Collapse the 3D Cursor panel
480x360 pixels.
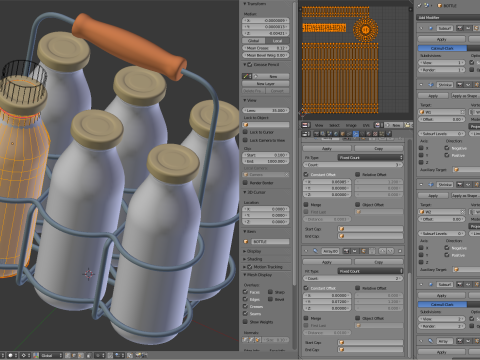[245, 192]
